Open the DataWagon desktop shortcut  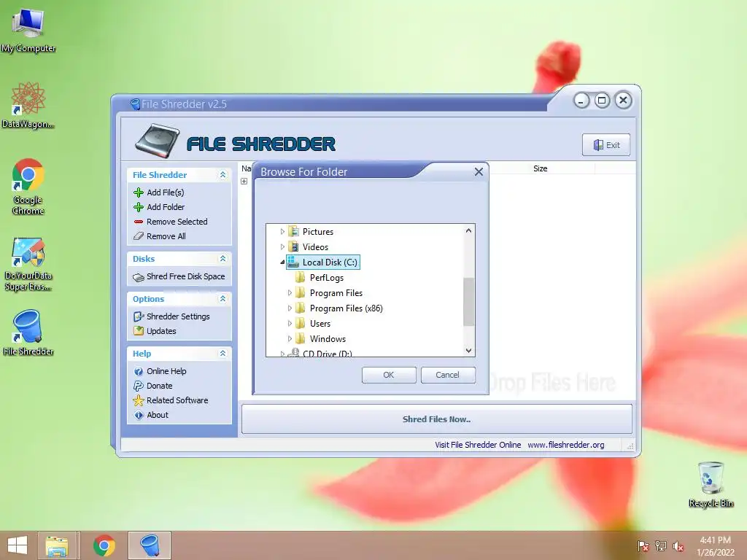(28, 105)
